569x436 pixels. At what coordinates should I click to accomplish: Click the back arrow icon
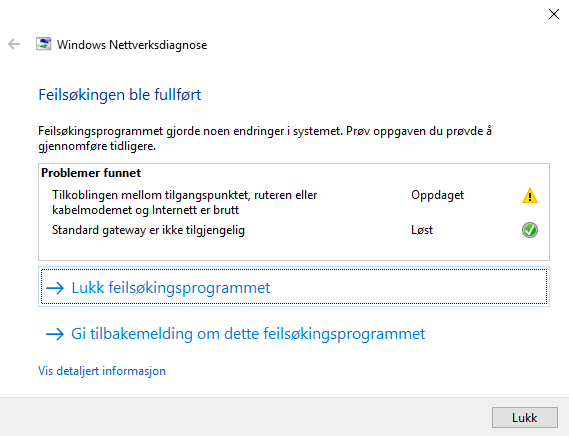click(x=14, y=44)
